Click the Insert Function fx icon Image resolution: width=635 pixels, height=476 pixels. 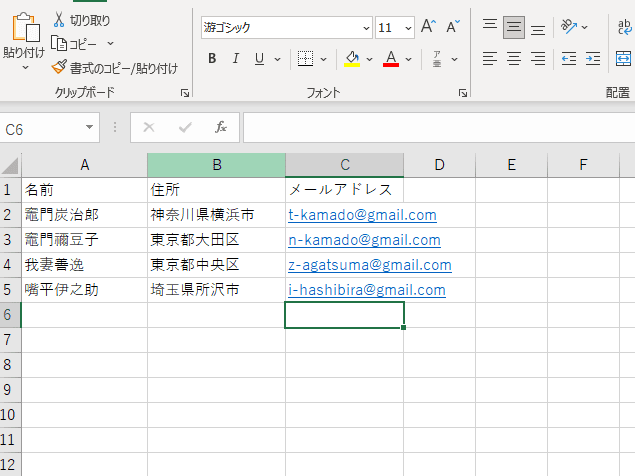point(221,128)
